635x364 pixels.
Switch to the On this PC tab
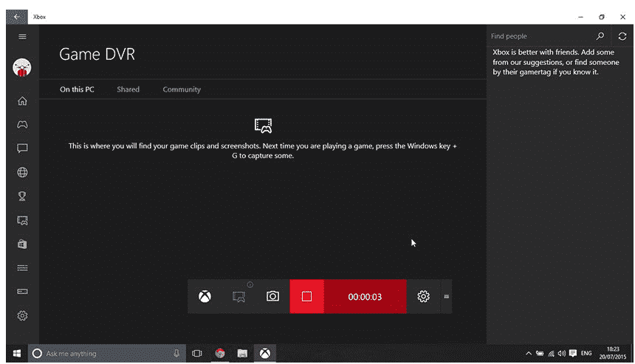click(x=77, y=89)
